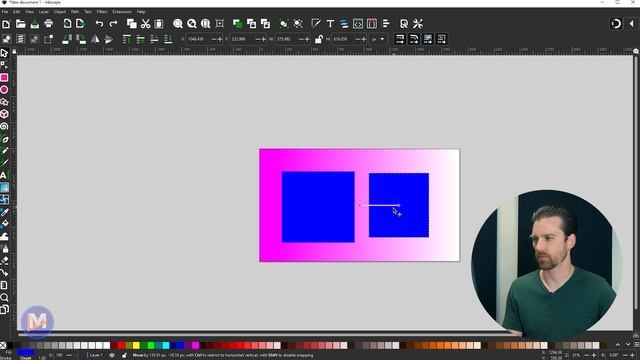
Task: Zoom to fit drawing icon
Action: tap(191, 24)
